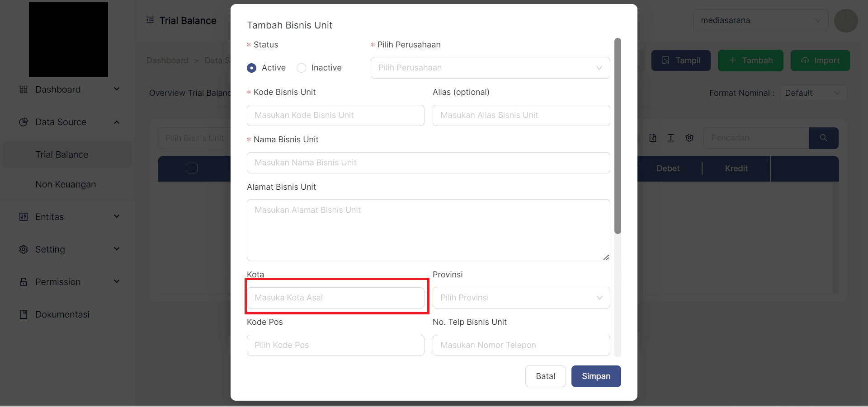Open the Pilih Perusahaan dropdown

[x=490, y=68]
